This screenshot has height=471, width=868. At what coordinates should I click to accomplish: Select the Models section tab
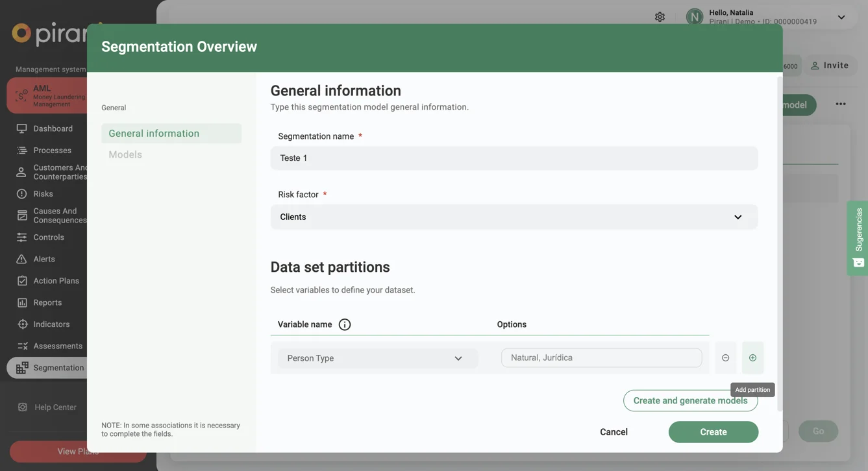tap(125, 155)
